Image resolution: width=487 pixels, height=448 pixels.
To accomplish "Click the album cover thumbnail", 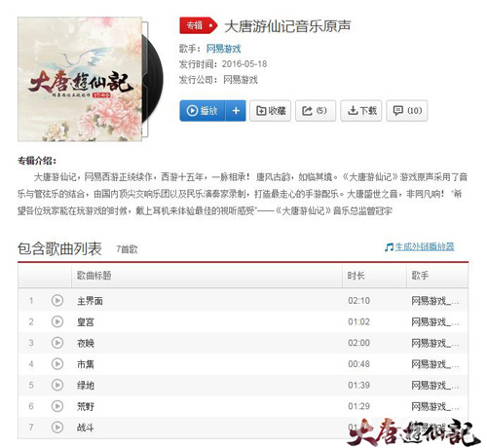I will (80, 79).
